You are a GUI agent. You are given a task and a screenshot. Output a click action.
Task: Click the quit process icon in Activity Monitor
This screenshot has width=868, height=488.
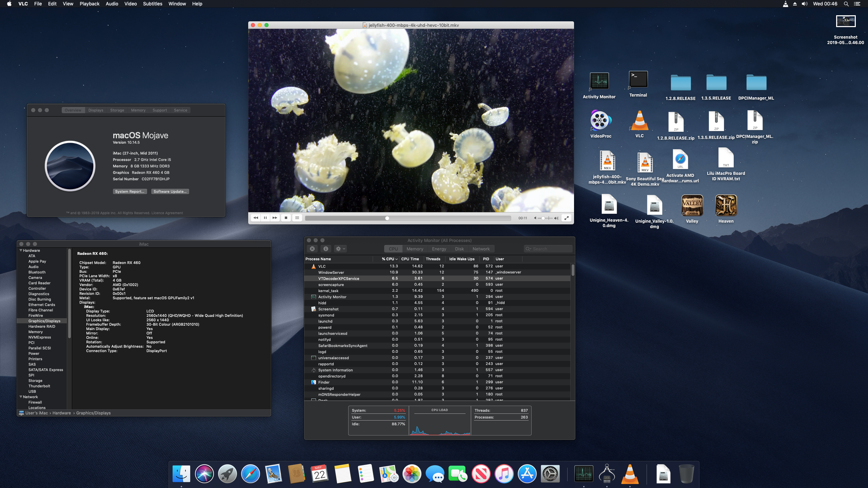pos(312,249)
